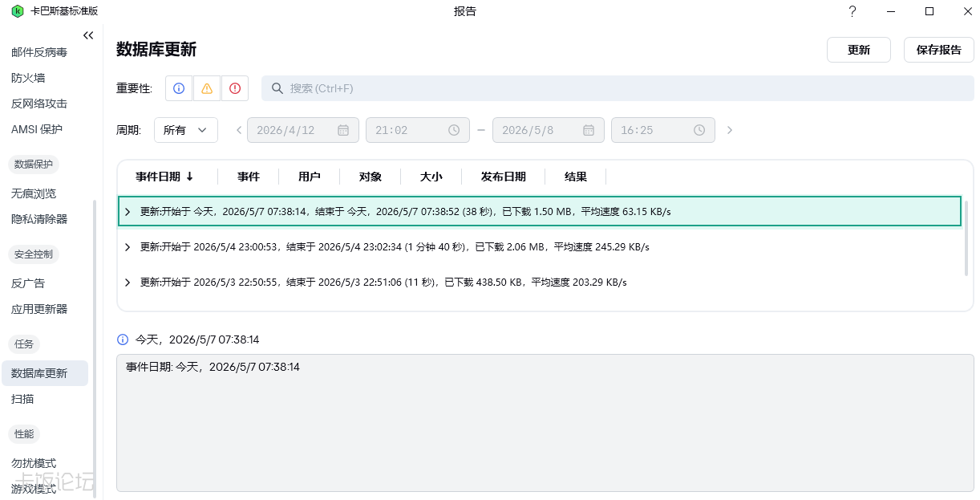The image size is (980, 500).
Task: Open calendar for start date 2026/4/12
Action: point(343,130)
